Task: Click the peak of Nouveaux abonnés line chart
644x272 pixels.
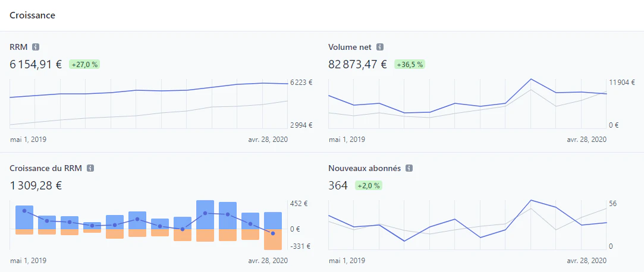Action: coord(530,200)
